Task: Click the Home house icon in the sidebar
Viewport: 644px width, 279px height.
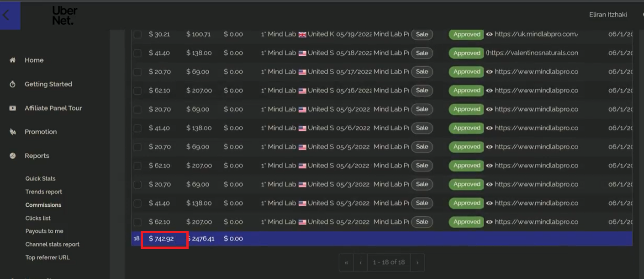Action: (13, 60)
